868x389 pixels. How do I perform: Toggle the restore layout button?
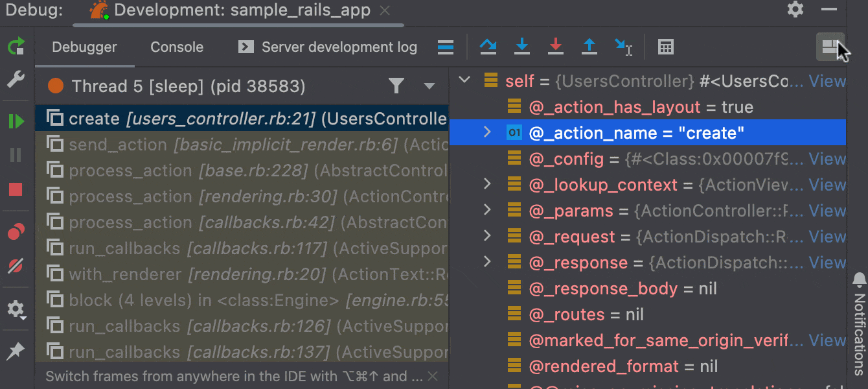pyautogui.click(x=829, y=47)
